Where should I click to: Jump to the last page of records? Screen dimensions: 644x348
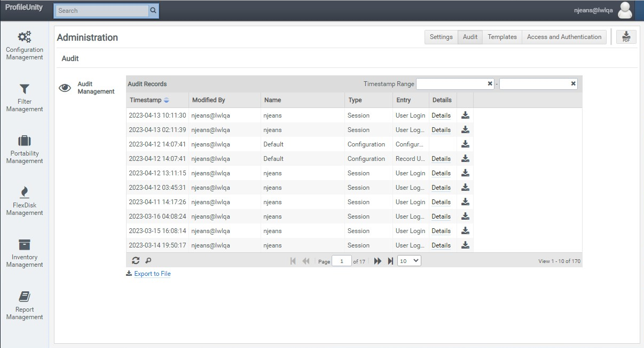390,261
